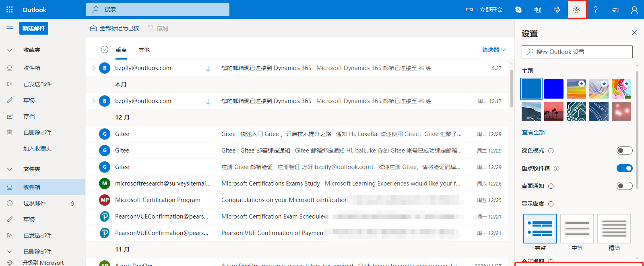Click the 搜索 Outlook 设置 field
Image resolution: width=644 pixels, height=266 pixels.
click(577, 52)
